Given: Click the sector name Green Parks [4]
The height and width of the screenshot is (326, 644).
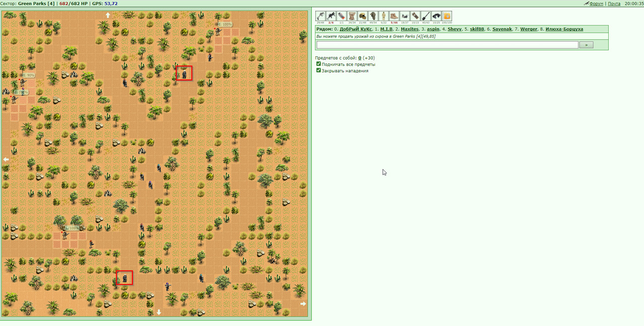Looking at the screenshot, I should point(36,4).
